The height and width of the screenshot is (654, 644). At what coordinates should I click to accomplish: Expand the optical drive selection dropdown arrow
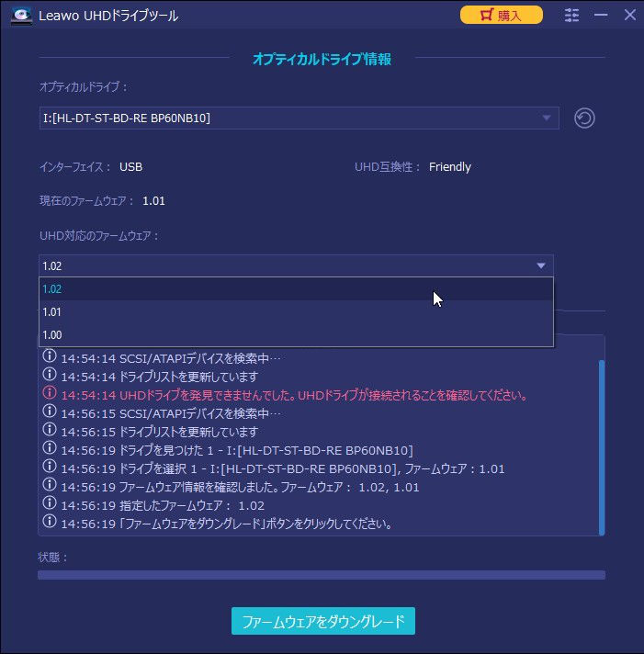547,118
